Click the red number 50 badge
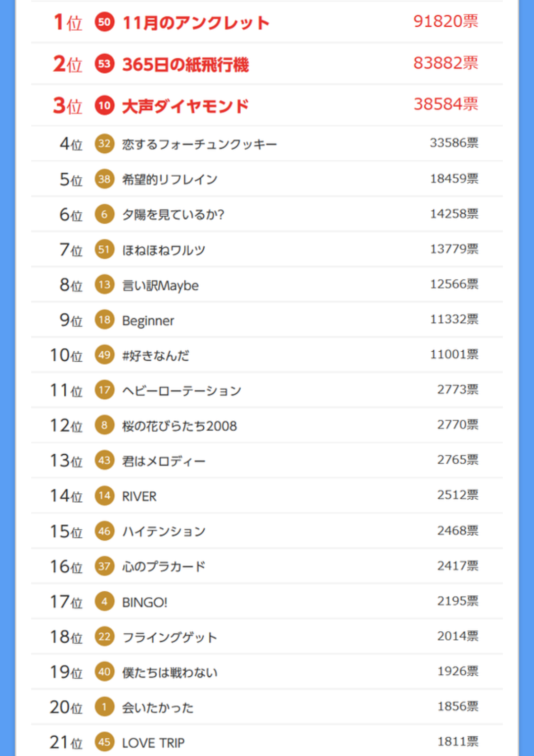The image size is (534, 756). [104, 22]
